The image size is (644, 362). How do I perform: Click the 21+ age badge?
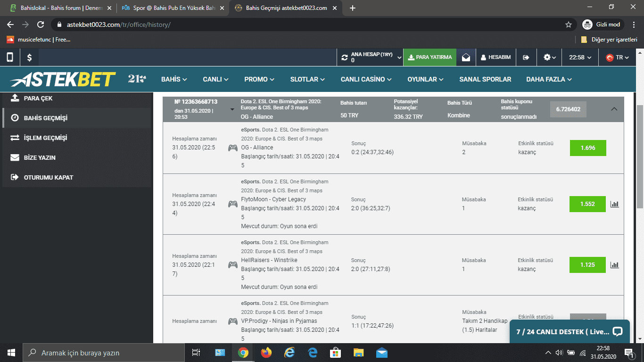coord(137,79)
